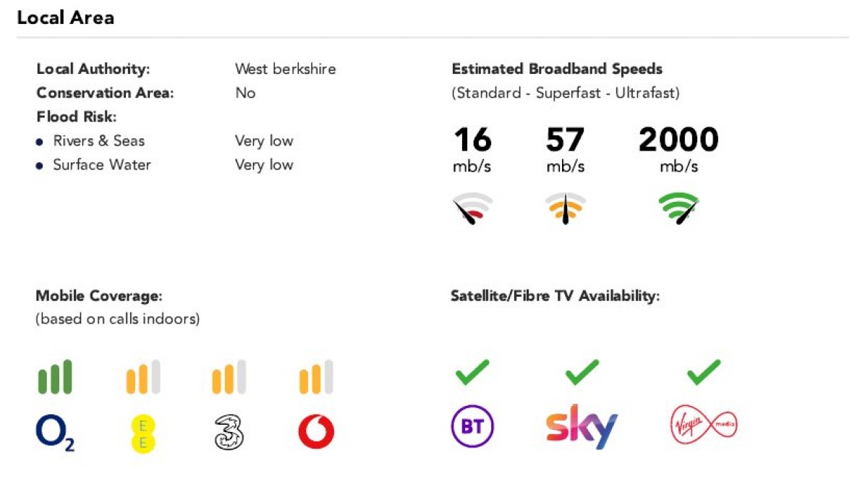
Task: Click the orange superfast speed gauge
Action: pos(565,208)
